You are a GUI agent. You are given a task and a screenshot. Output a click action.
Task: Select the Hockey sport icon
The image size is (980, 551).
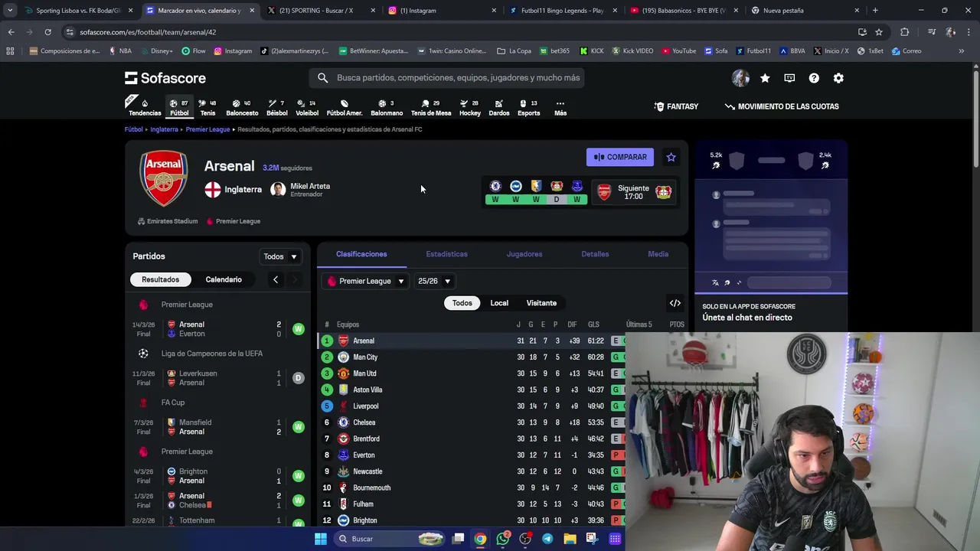[470, 107]
